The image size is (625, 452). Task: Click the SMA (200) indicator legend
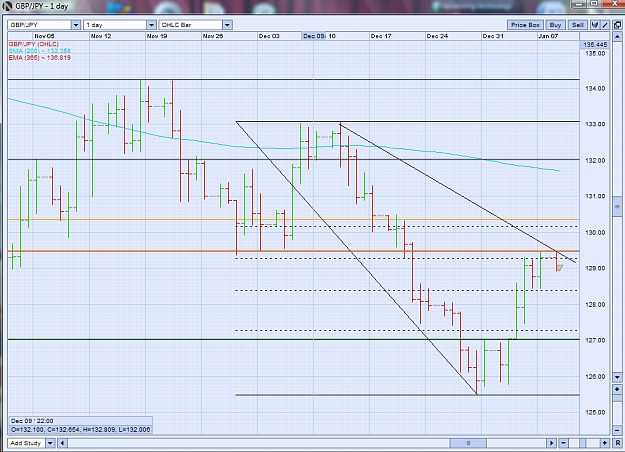coord(39,51)
